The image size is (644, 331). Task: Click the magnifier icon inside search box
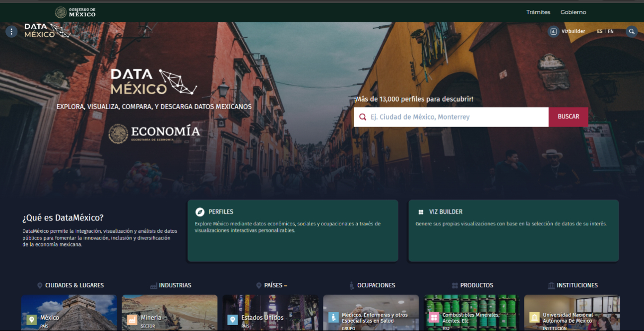tap(363, 117)
